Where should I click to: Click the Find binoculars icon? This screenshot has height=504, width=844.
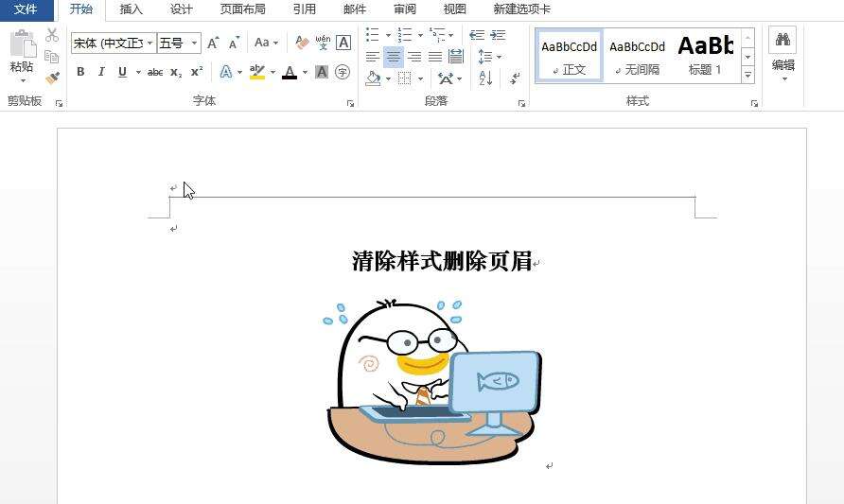782,40
